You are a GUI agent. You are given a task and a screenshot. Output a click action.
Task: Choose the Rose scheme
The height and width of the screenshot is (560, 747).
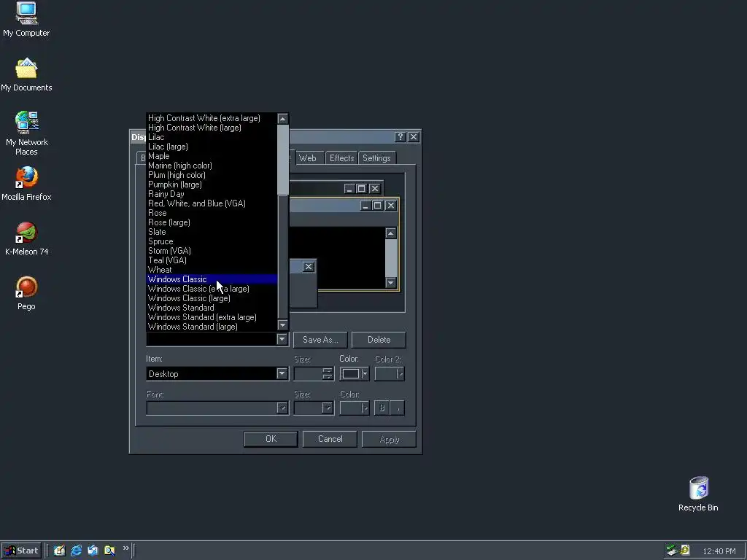pyautogui.click(x=212, y=213)
